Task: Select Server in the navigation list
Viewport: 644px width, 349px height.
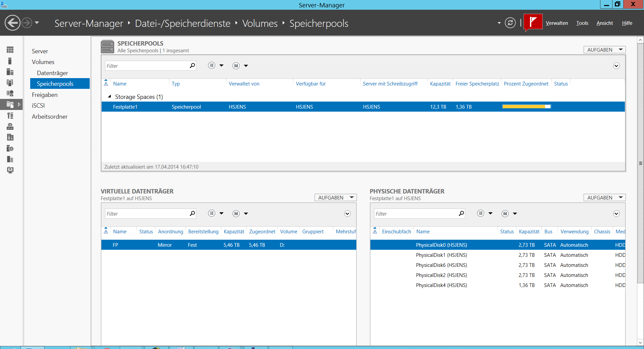Action: [40, 51]
